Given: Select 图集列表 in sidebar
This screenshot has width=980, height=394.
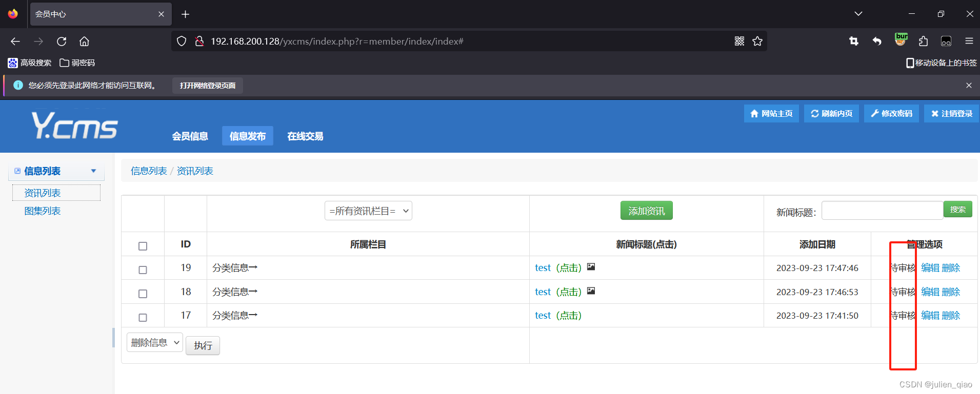Looking at the screenshot, I should pos(43,211).
